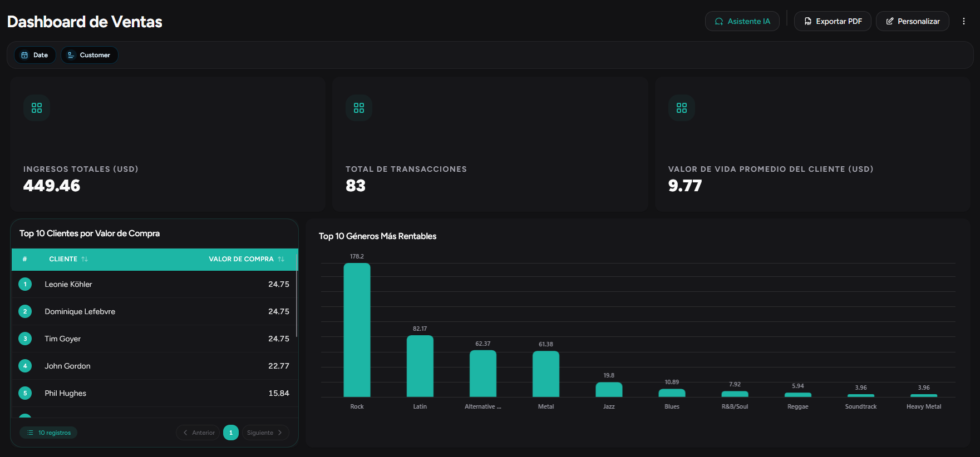This screenshot has width=980, height=457.
Task: Click rank badge 5 in client table
Action: [25, 393]
